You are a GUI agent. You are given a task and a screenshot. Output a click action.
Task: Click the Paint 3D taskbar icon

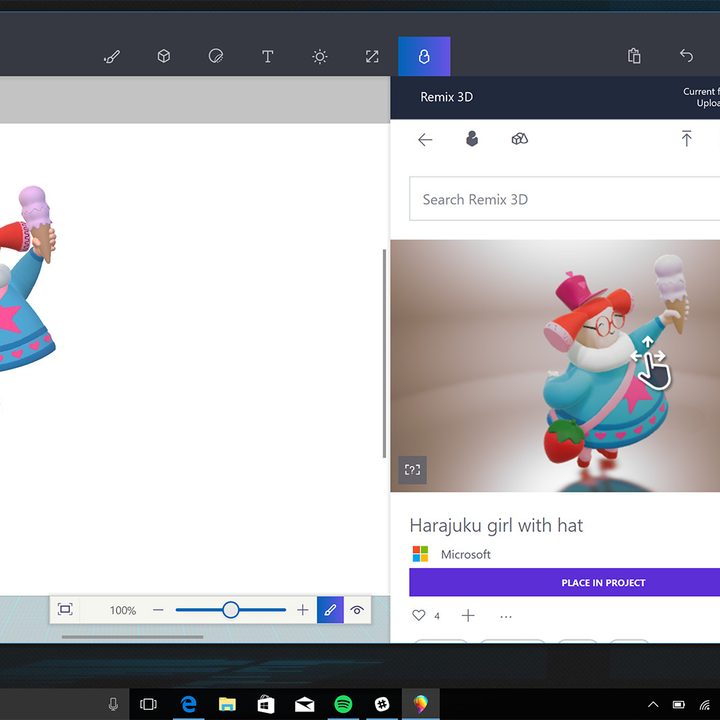(421, 703)
